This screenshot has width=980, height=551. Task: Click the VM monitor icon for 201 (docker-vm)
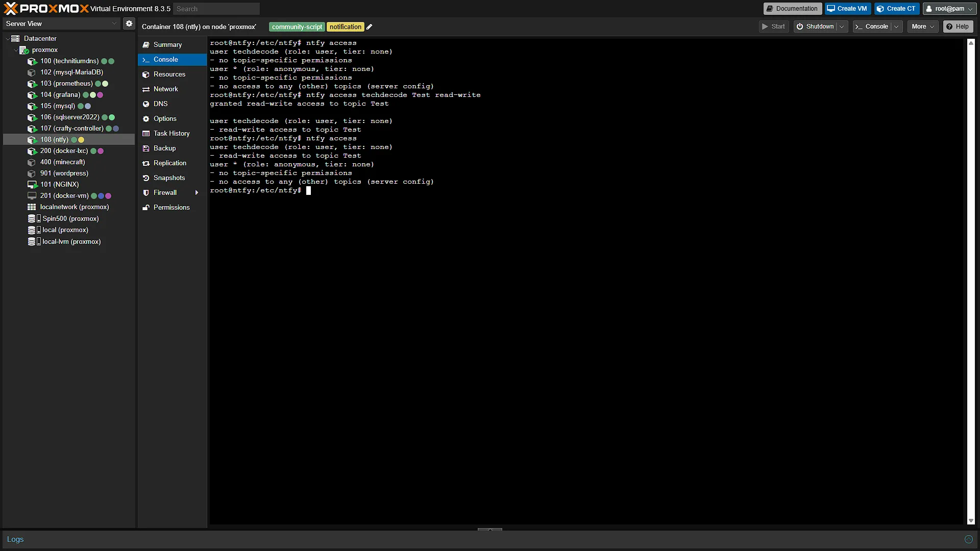32,196
